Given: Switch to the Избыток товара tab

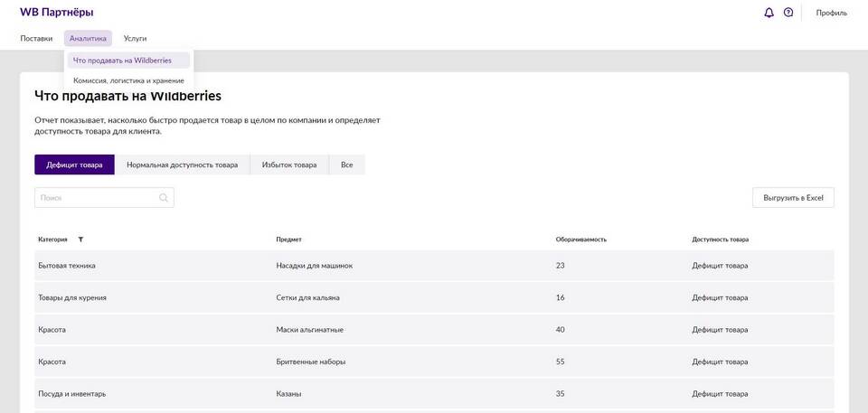Looking at the screenshot, I should click(x=289, y=165).
